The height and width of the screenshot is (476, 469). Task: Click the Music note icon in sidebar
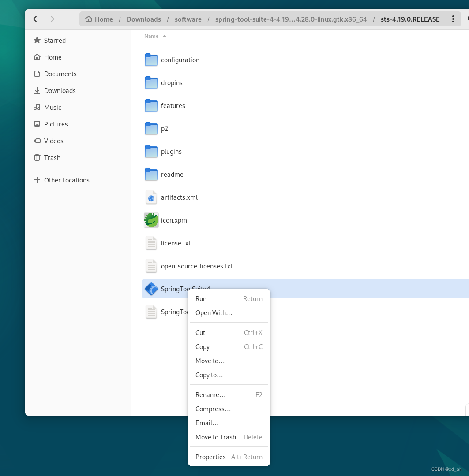(x=37, y=107)
